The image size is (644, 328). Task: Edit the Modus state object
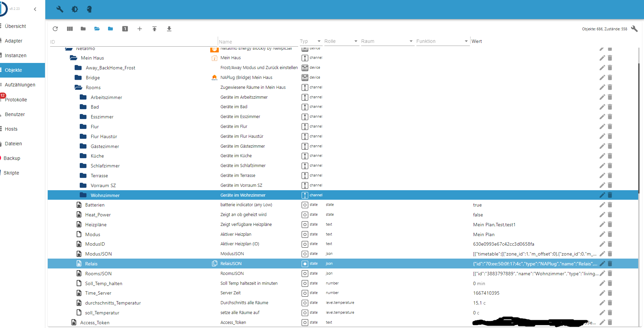(602, 234)
